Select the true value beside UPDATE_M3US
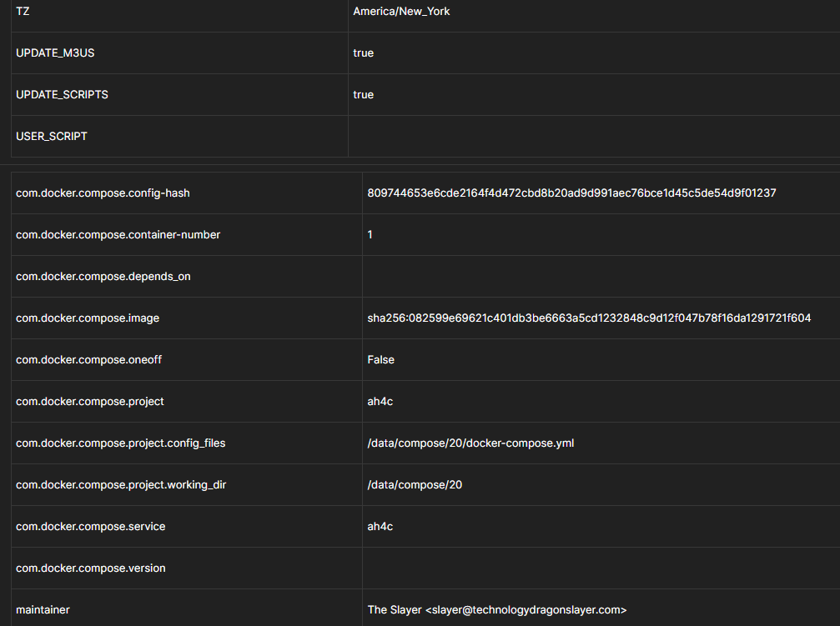 tap(363, 53)
